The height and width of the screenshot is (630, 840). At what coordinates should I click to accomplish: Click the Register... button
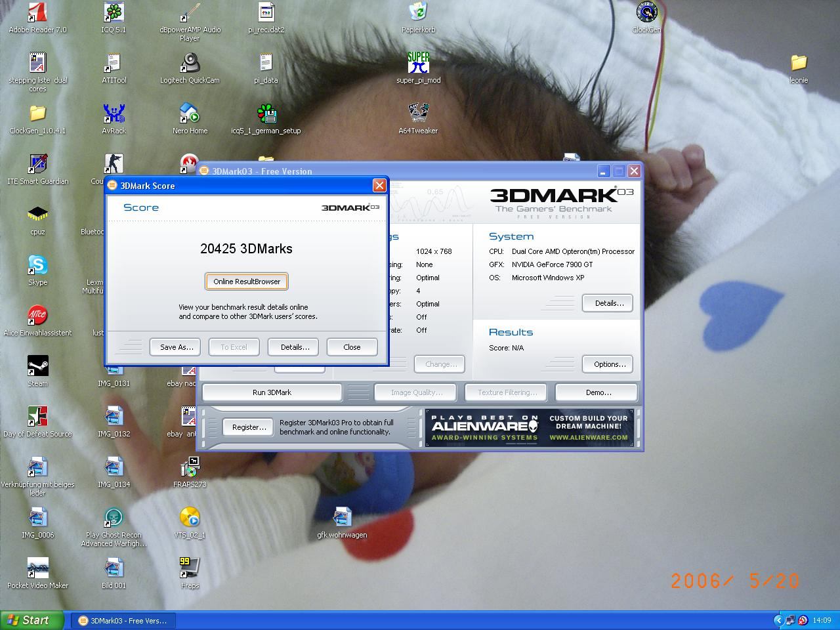coord(249,427)
